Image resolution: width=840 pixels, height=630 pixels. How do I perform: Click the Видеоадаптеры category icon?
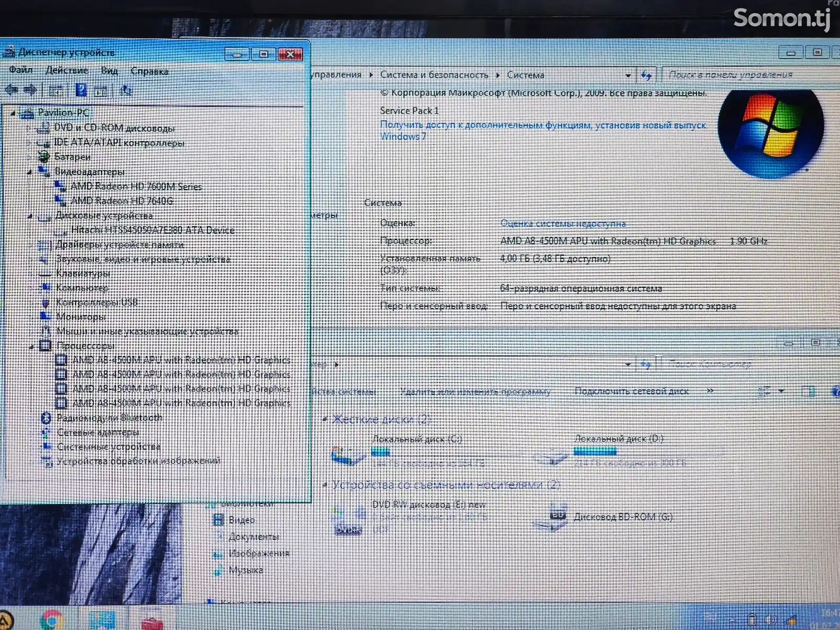45,171
